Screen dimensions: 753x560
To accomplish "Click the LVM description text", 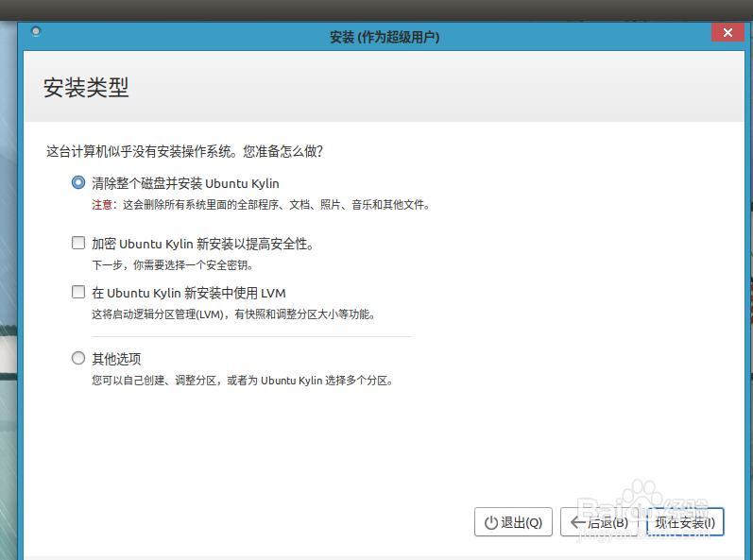I will (x=233, y=314).
